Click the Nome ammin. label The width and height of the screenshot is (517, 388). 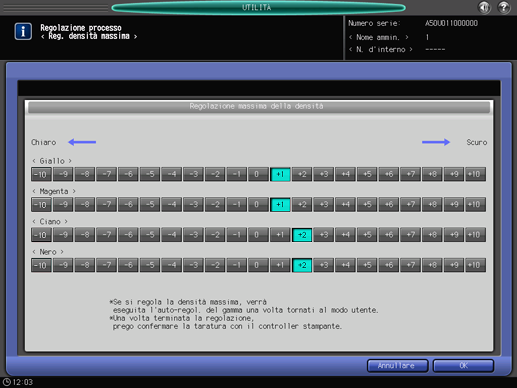(x=378, y=37)
